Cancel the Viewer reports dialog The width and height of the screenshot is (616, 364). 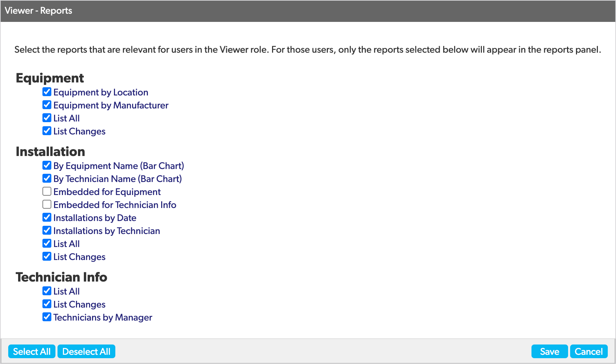click(x=589, y=351)
